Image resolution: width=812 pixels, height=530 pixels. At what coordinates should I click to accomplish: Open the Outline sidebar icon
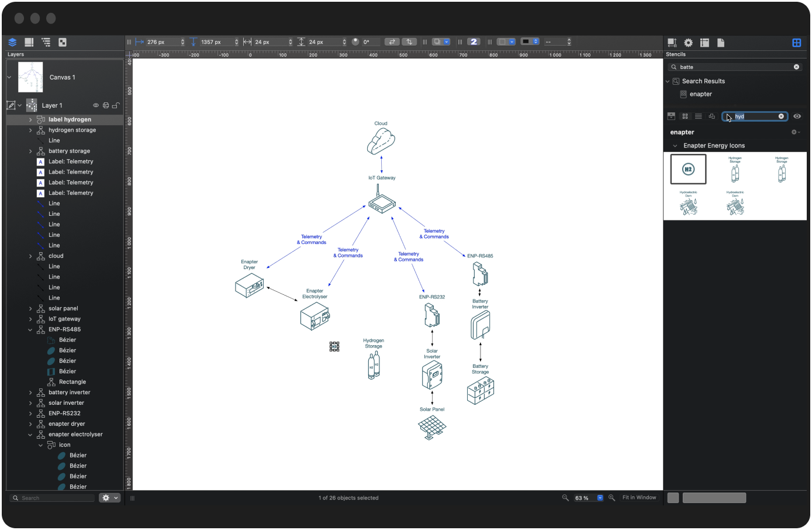46,42
